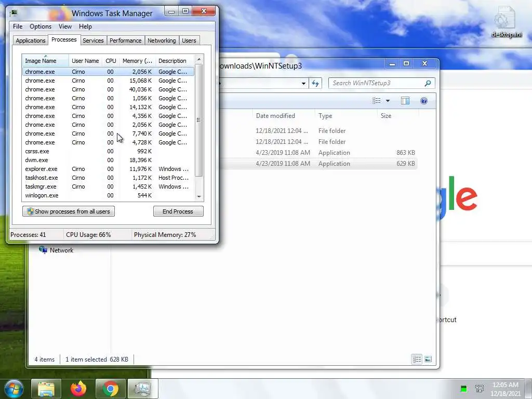Select the Network item in the navigation pane
Screen dimensions: 532x399
tap(56, 250)
